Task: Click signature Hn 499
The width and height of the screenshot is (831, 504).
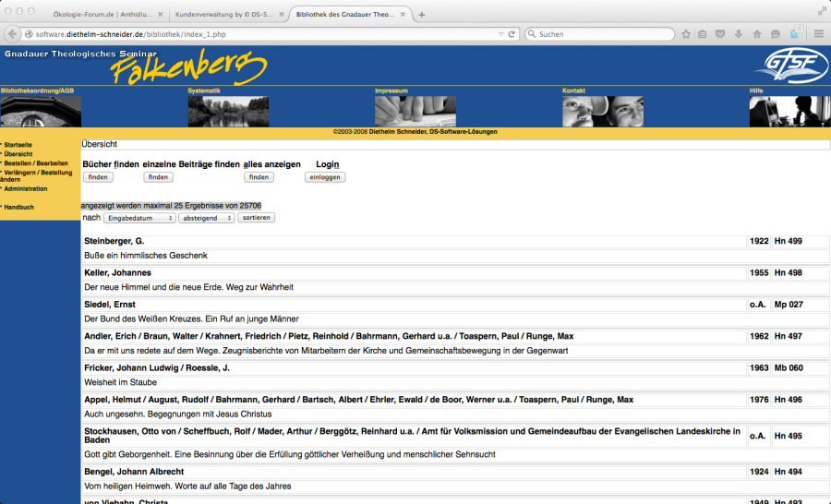Action: tap(789, 241)
